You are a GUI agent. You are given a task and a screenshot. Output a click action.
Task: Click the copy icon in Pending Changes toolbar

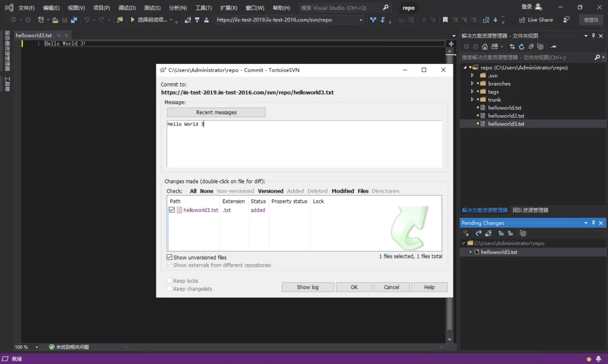[x=523, y=233]
